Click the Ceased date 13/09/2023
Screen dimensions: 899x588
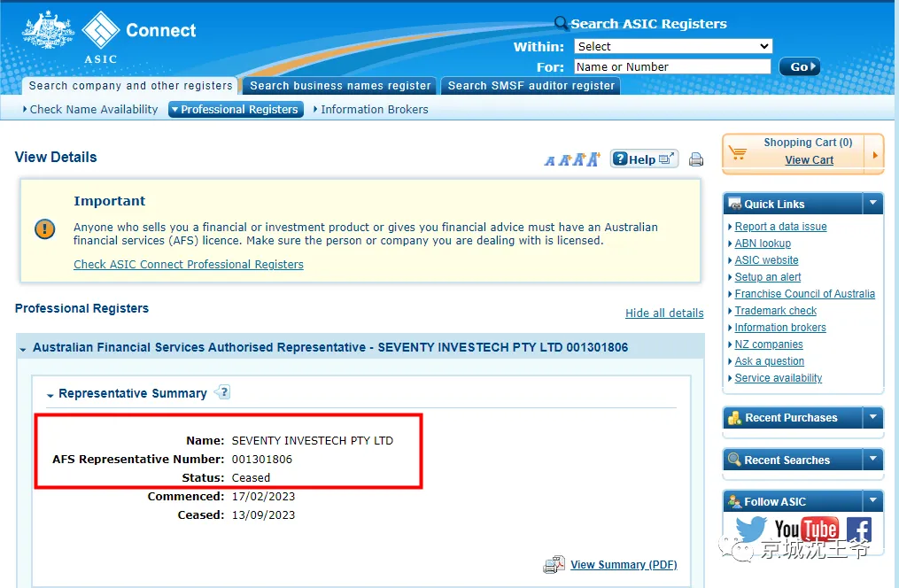(263, 514)
